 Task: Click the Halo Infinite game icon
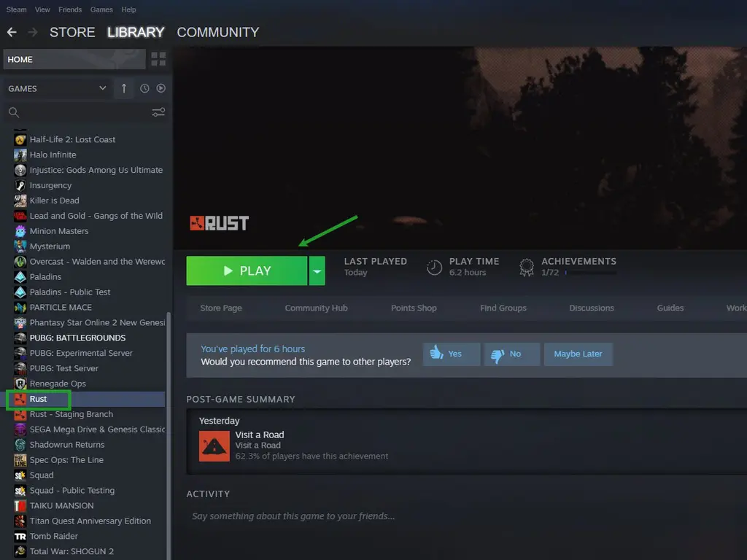coord(20,155)
